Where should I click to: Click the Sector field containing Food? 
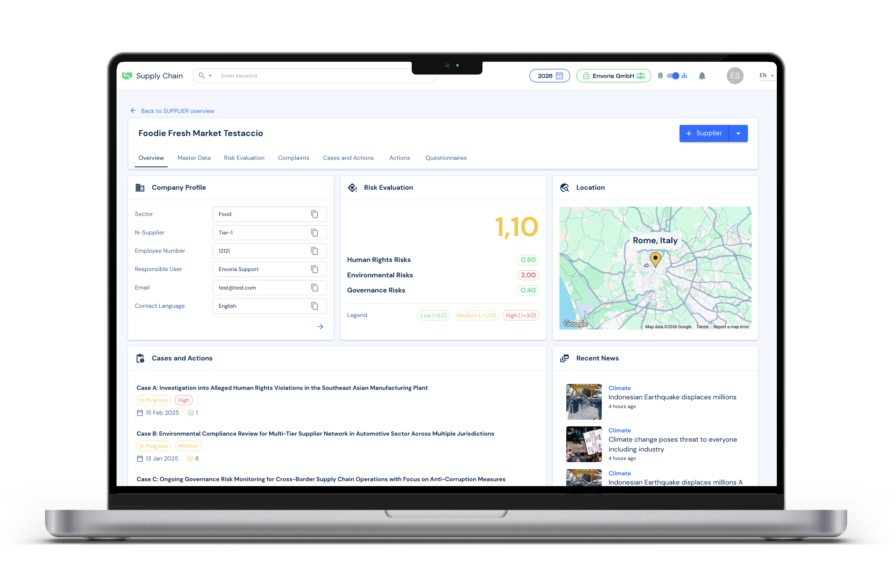(x=269, y=214)
